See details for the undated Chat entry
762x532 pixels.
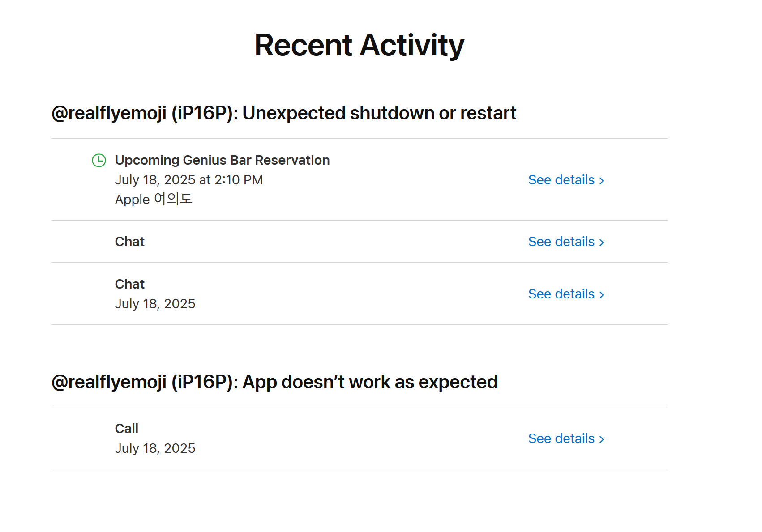point(561,242)
